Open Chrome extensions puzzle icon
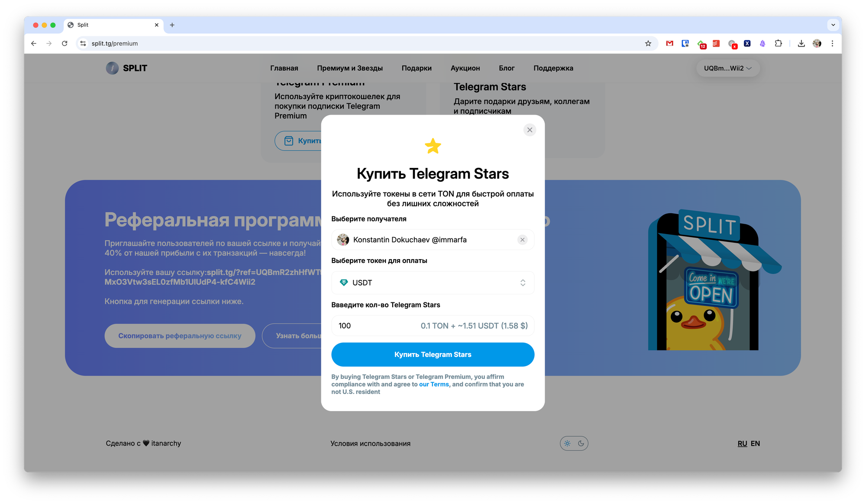Screen dimensions: 866x504 coord(778,43)
